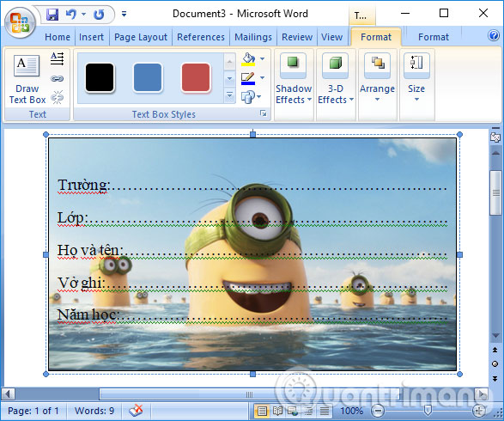Click the Họ và tên text line

tap(252, 251)
